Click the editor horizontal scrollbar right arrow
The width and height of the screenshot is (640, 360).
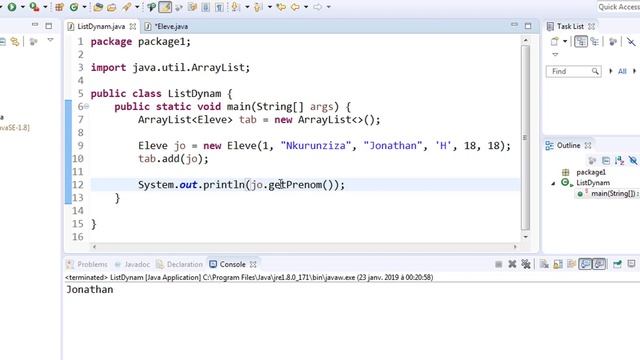pyautogui.click(x=515, y=247)
